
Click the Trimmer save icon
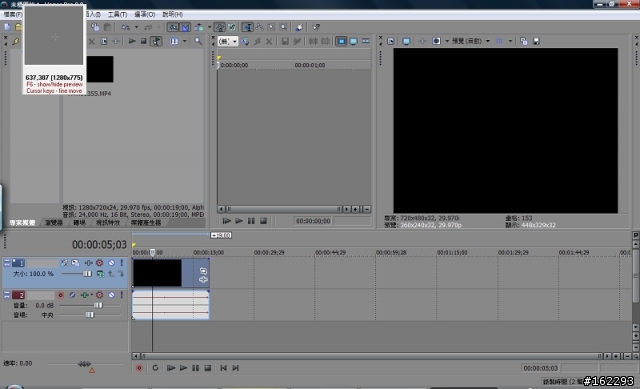pyautogui.click(x=285, y=41)
